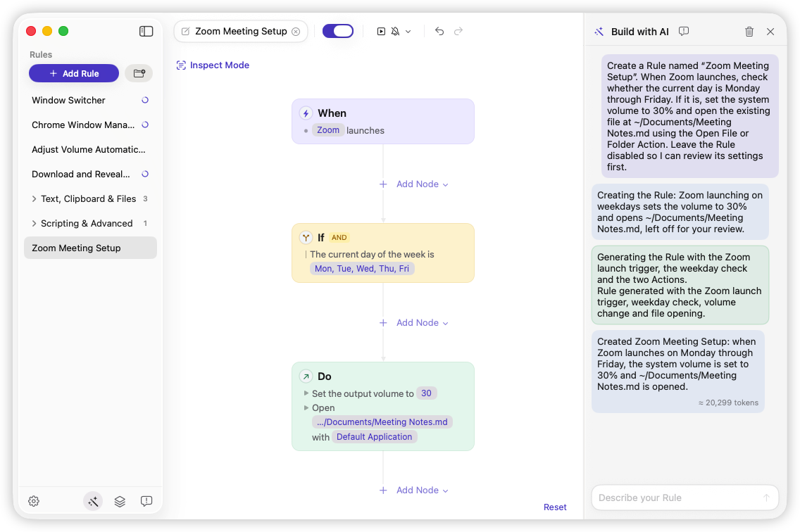The image size is (800, 532).
Task: Click the send arrow in the AI prompt field
Action: pos(766,498)
